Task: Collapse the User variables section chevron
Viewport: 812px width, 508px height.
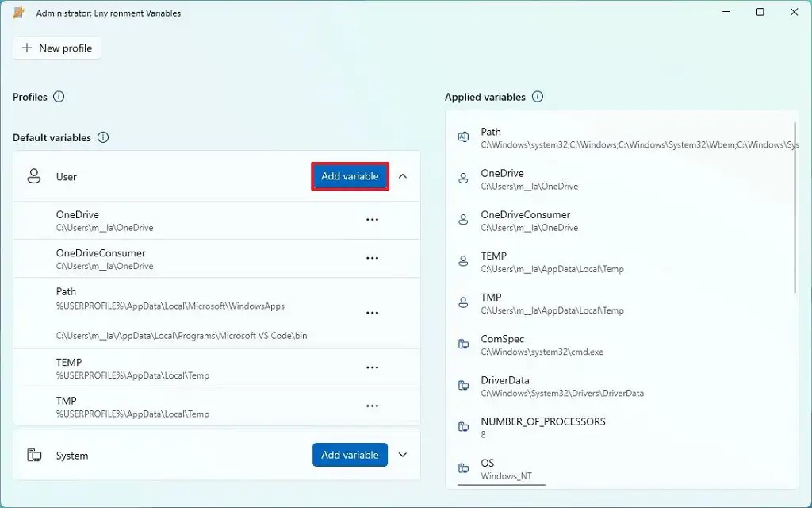Action: pos(402,176)
